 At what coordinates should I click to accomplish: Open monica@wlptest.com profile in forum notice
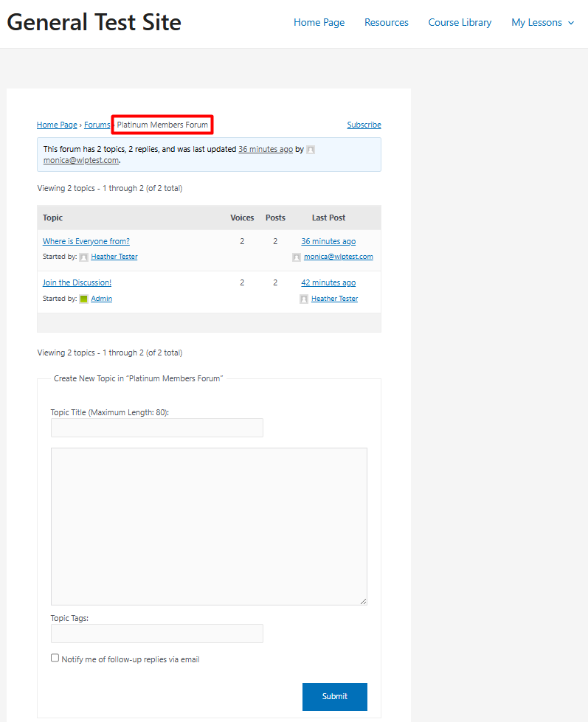point(81,160)
